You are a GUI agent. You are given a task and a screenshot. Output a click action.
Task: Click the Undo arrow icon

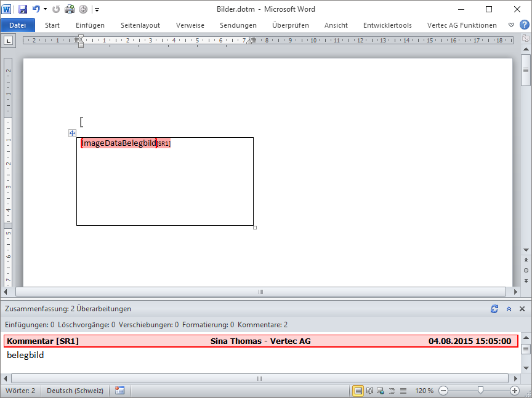pos(36,9)
